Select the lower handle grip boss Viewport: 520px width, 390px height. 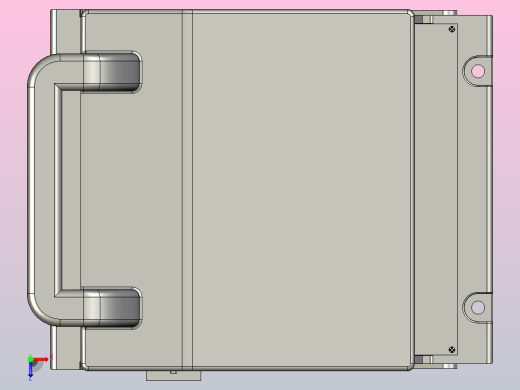(x=113, y=308)
